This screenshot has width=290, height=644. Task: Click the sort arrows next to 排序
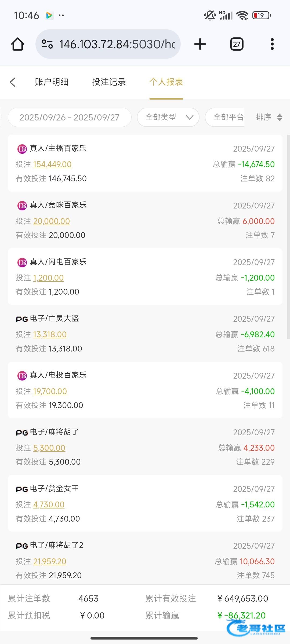(280, 117)
